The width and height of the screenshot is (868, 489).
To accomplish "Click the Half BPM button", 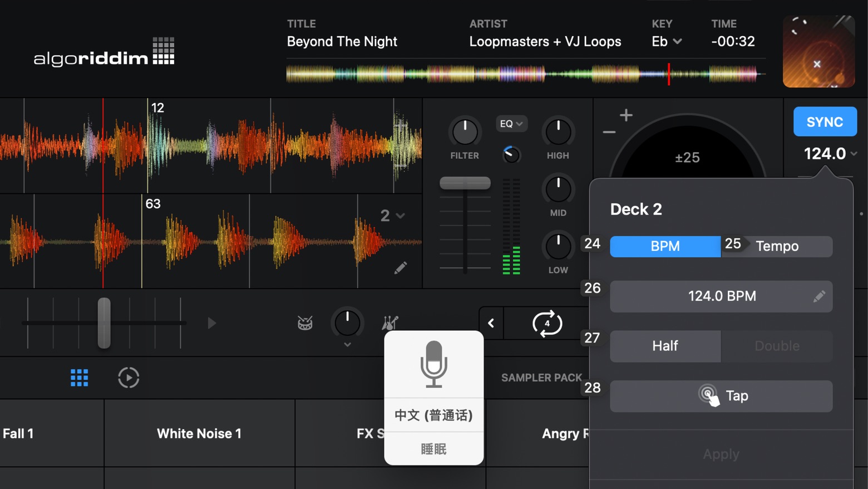I will (x=665, y=346).
